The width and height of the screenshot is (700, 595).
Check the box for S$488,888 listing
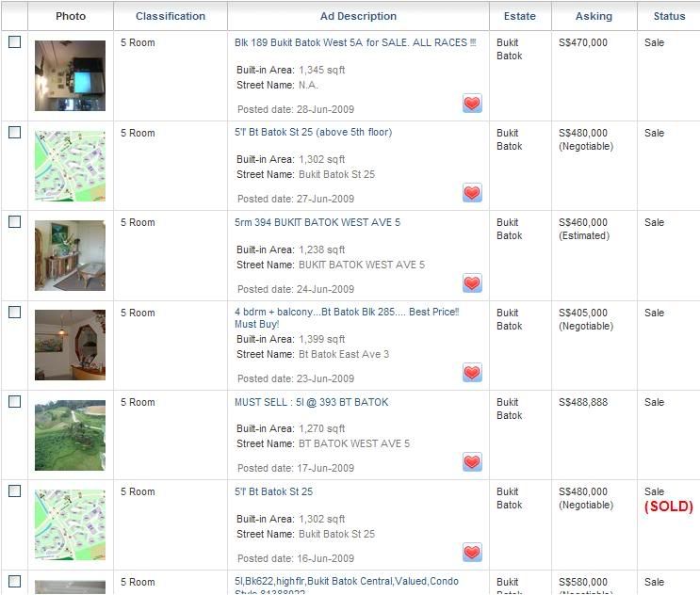(14, 402)
